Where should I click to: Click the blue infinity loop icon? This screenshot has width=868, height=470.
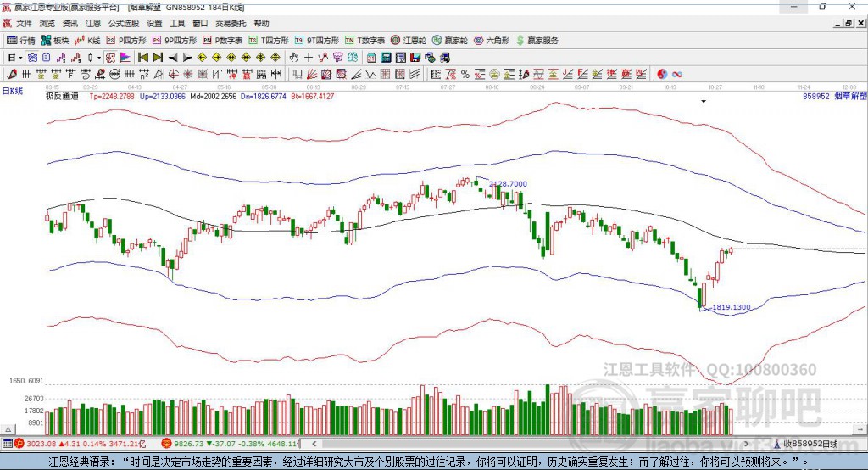[677, 75]
